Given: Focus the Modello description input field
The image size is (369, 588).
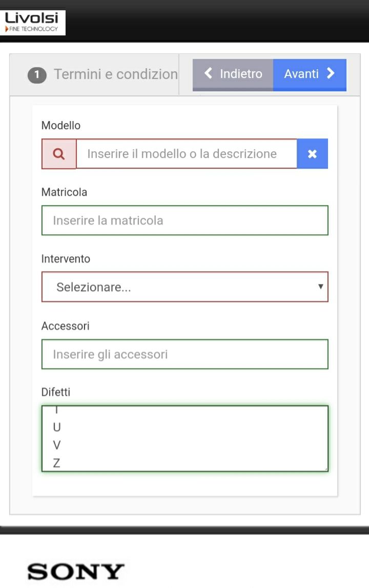Looking at the screenshot, I should point(186,154).
